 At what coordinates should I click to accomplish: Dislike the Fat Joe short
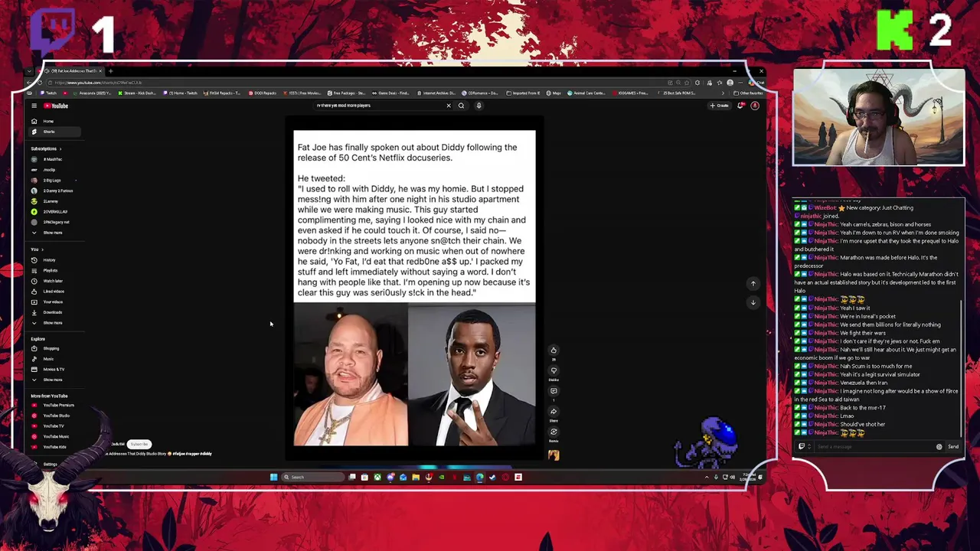tap(554, 371)
